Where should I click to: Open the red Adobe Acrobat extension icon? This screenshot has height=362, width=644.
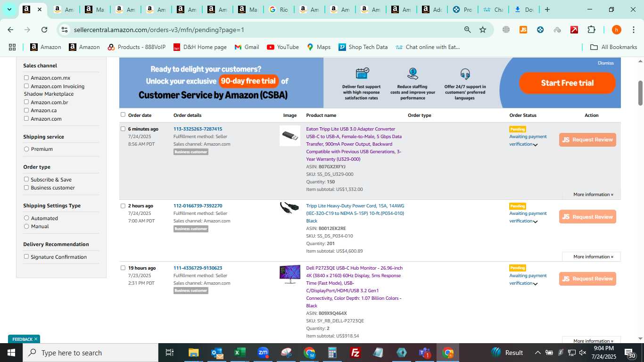574,30
